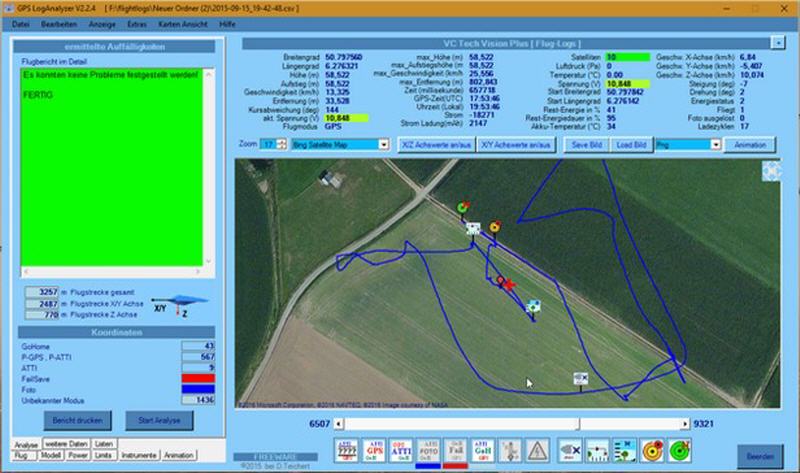Select the white marker near bottom of flight path
Viewport: 800px width, 473px height.
click(581, 378)
